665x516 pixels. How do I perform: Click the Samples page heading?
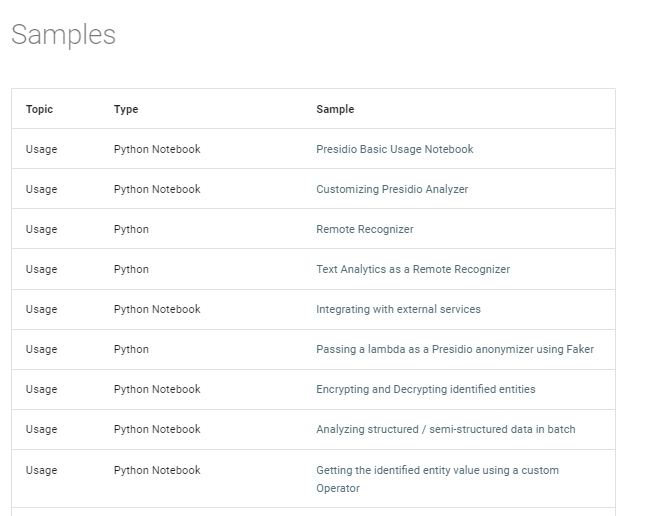(63, 34)
